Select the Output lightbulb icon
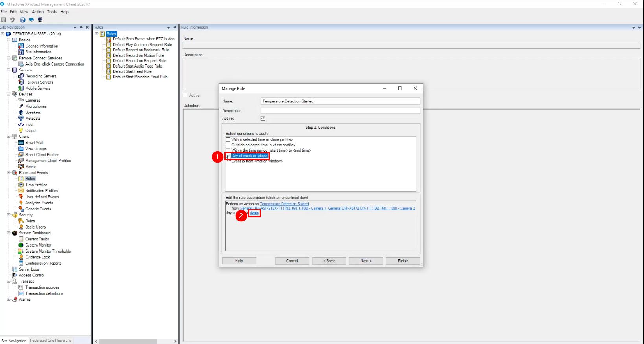Image resolution: width=644 pixels, height=344 pixels. pyautogui.click(x=21, y=130)
